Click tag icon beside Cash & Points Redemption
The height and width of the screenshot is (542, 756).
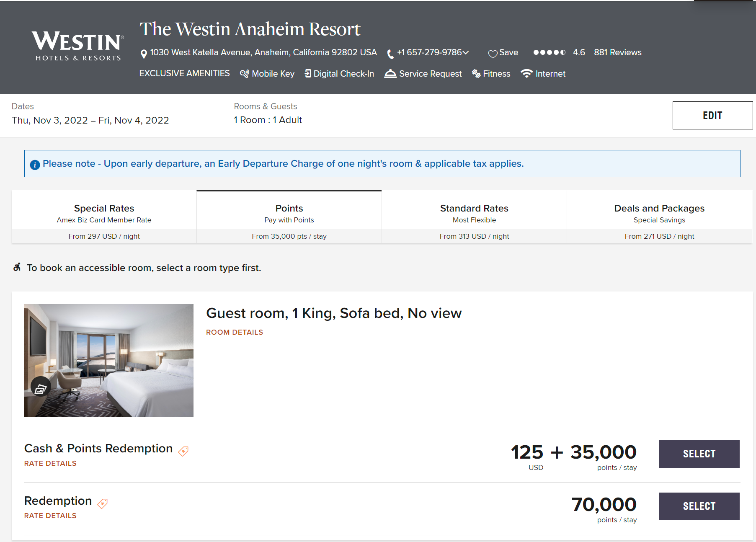(183, 451)
